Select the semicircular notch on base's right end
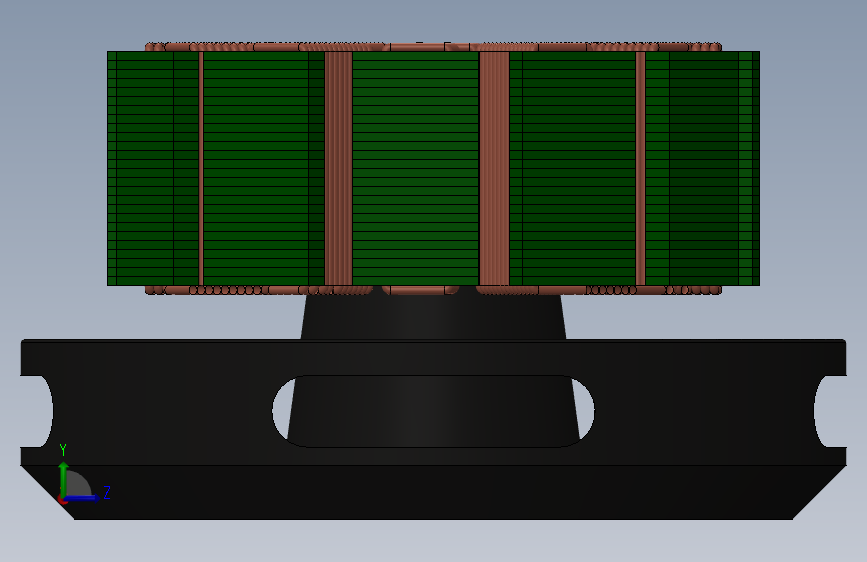Screen dimensions: 867x562 (831, 411)
